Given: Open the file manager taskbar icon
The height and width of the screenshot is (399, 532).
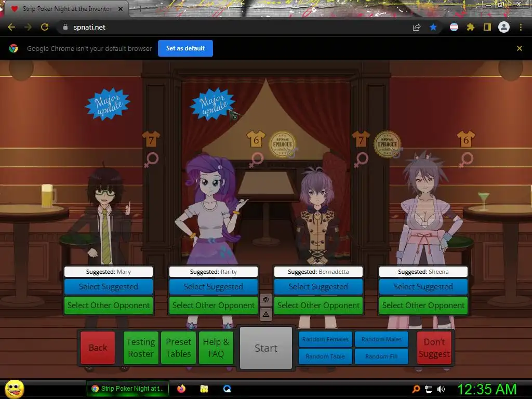Looking at the screenshot, I should 204,389.
